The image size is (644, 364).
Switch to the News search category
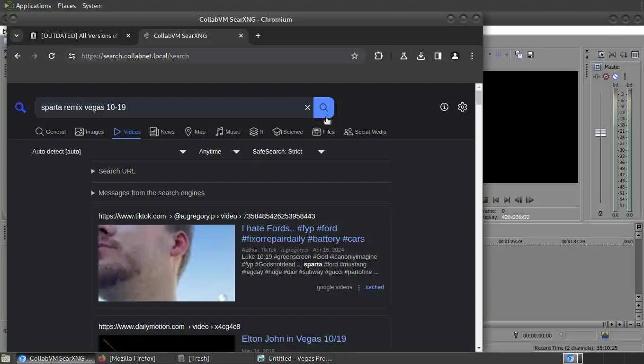point(162,132)
